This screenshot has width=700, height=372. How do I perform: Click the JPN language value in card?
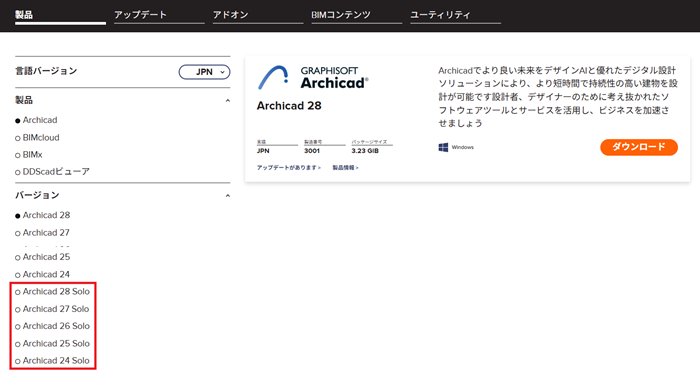(x=263, y=151)
